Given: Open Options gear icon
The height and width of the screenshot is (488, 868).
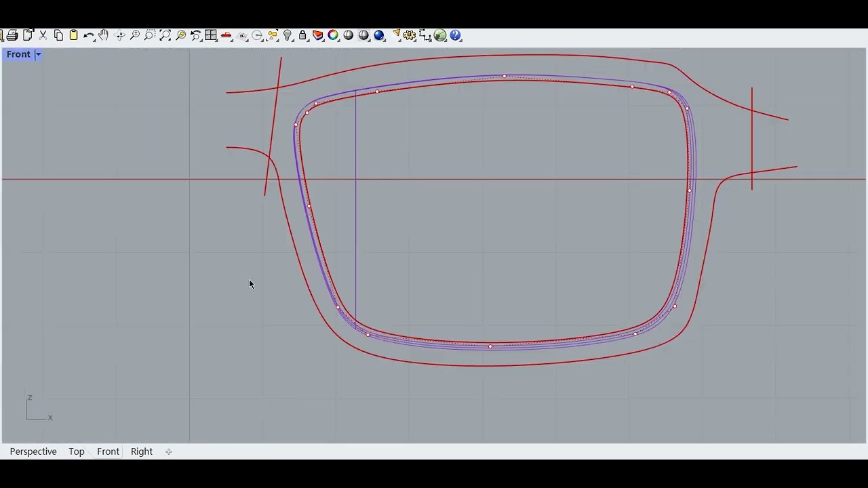Looking at the screenshot, I should tap(410, 35).
